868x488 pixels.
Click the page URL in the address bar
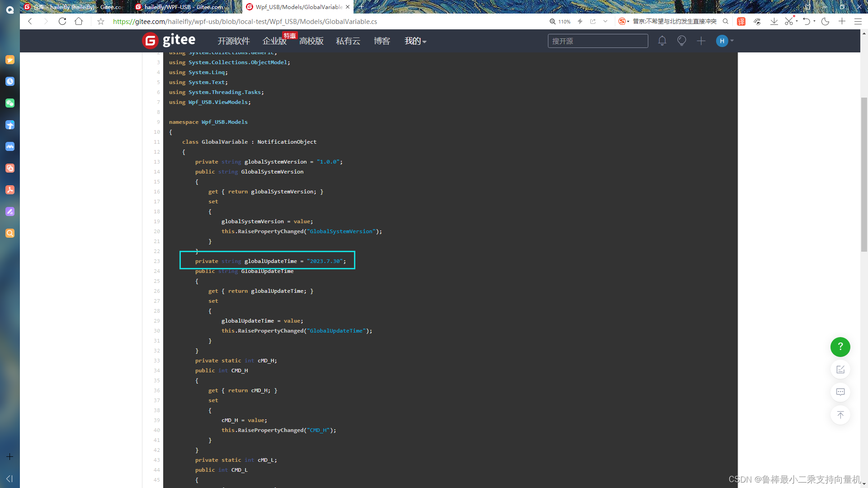(245, 21)
